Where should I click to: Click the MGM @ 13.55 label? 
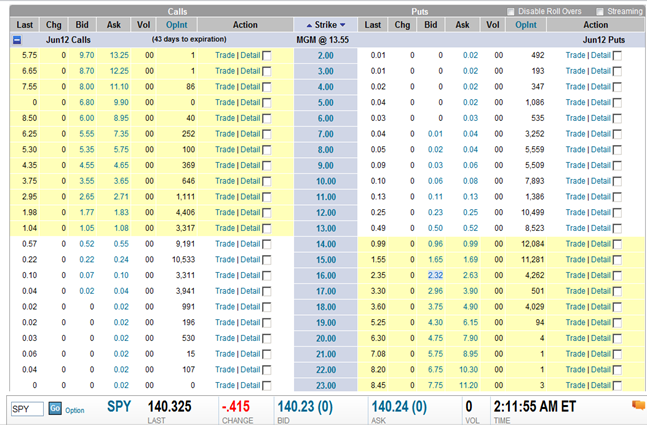[x=323, y=40]
